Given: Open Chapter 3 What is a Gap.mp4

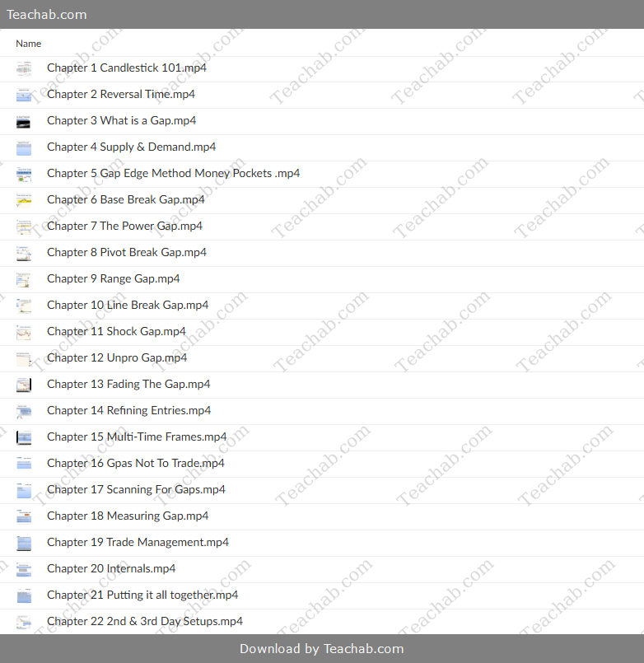Looking at the screenshot, I should (x=121, y=120).
